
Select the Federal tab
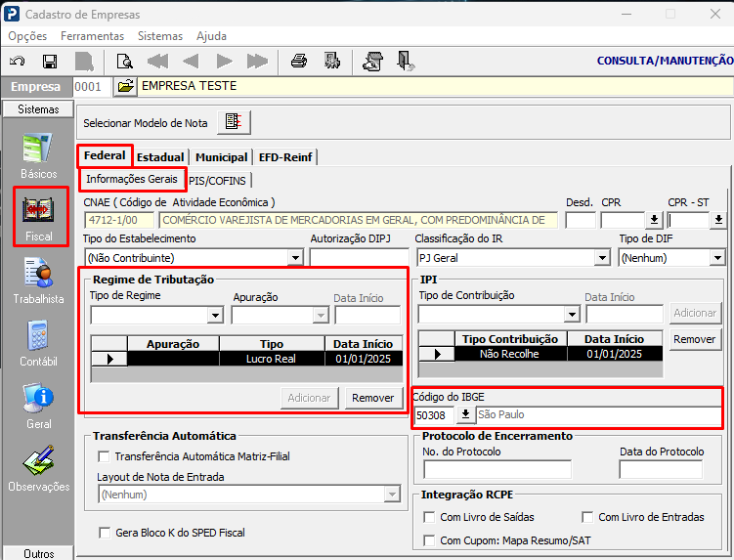click(105, 155)
